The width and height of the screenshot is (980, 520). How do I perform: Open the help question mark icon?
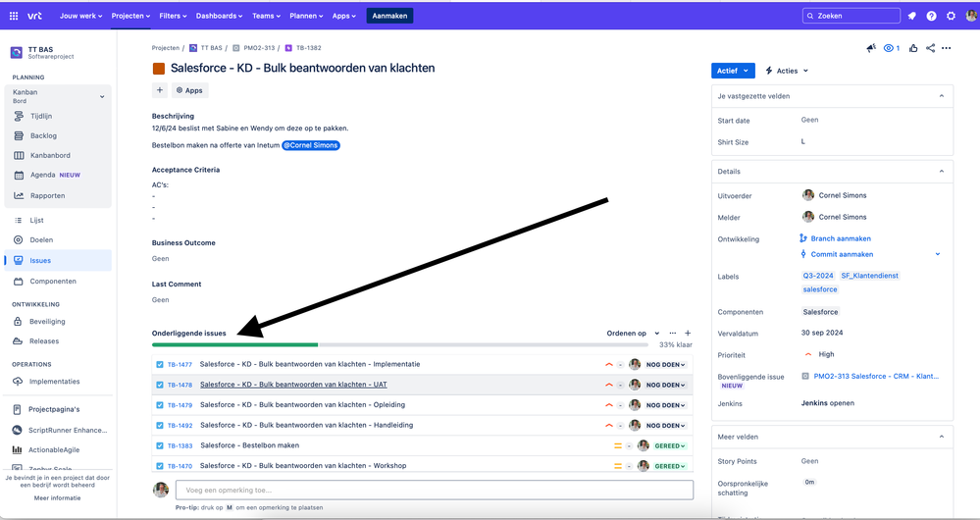click(931, 16)
